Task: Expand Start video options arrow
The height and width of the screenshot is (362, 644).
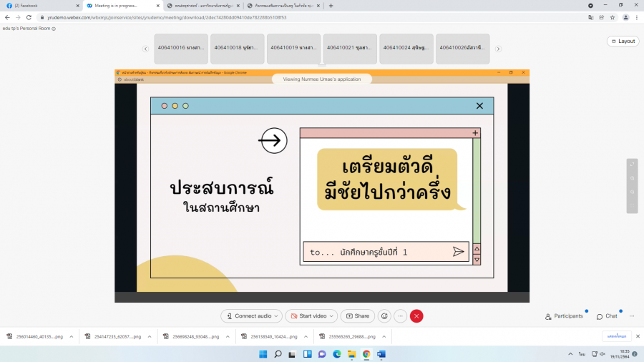Action: click(333, 315)
